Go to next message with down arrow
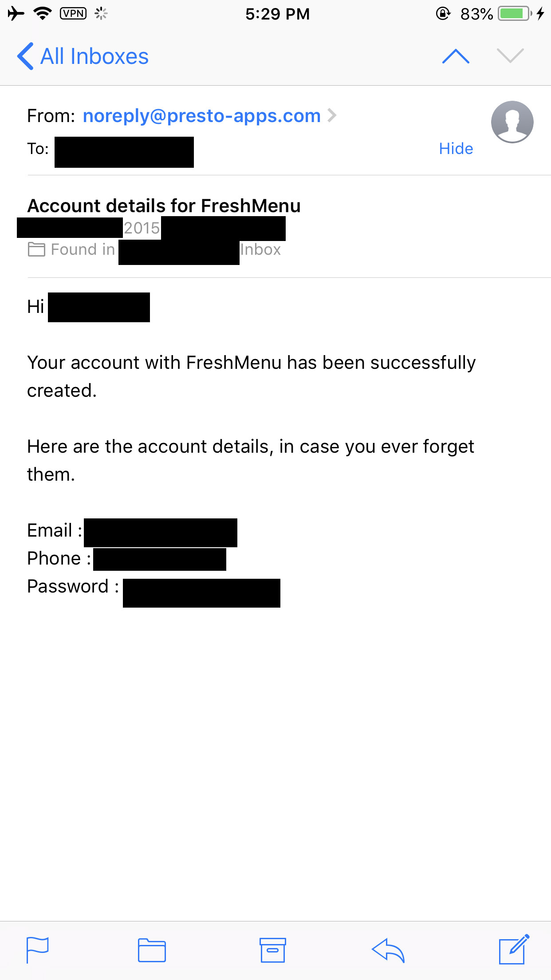 pyautogui.click(x=510, y=56)
